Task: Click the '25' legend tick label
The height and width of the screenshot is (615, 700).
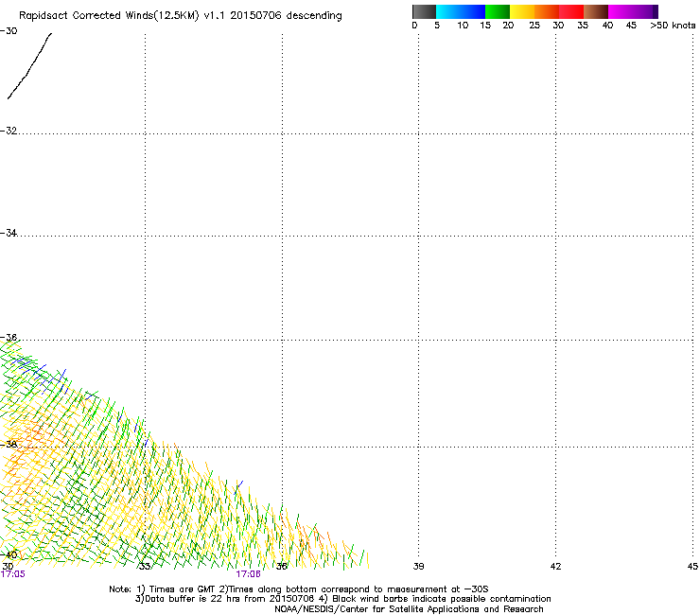Action: [534, 26]
